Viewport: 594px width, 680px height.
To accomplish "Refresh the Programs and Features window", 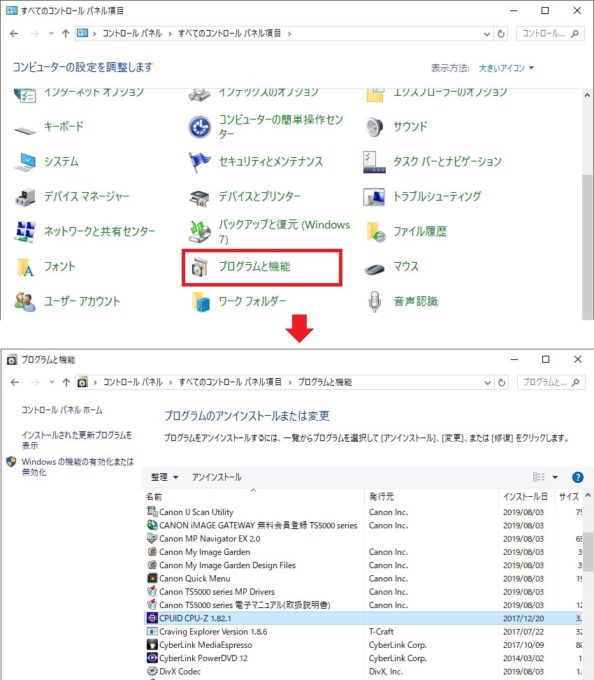I will click(x=502, y=382).
